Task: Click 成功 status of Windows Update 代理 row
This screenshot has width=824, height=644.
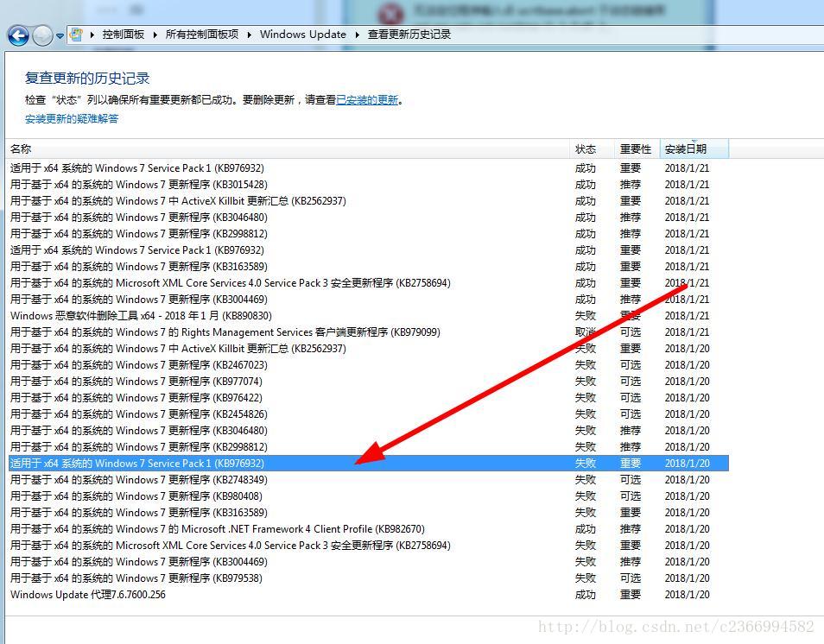Action: tap(586, 595)
